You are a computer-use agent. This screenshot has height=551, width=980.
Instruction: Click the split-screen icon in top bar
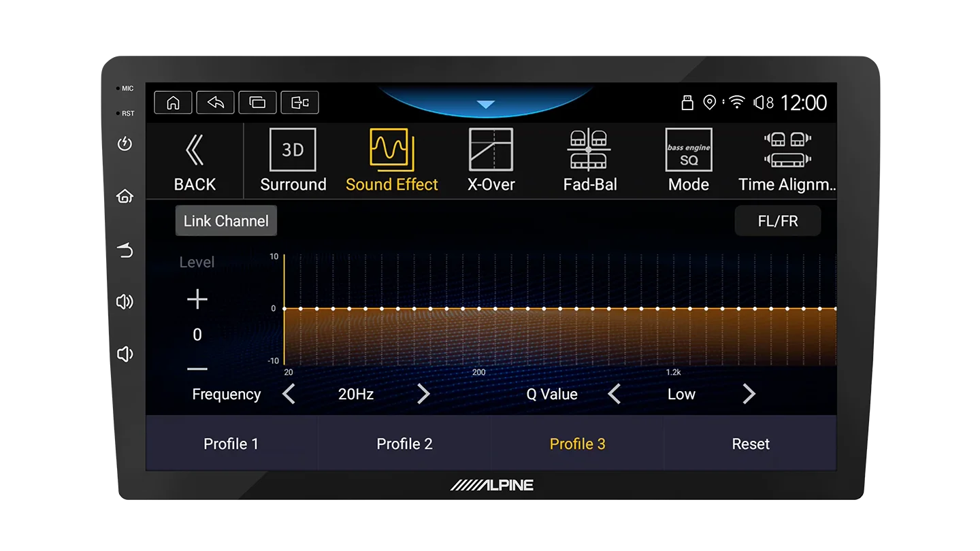pyautogui.click(x=299, y=102)
